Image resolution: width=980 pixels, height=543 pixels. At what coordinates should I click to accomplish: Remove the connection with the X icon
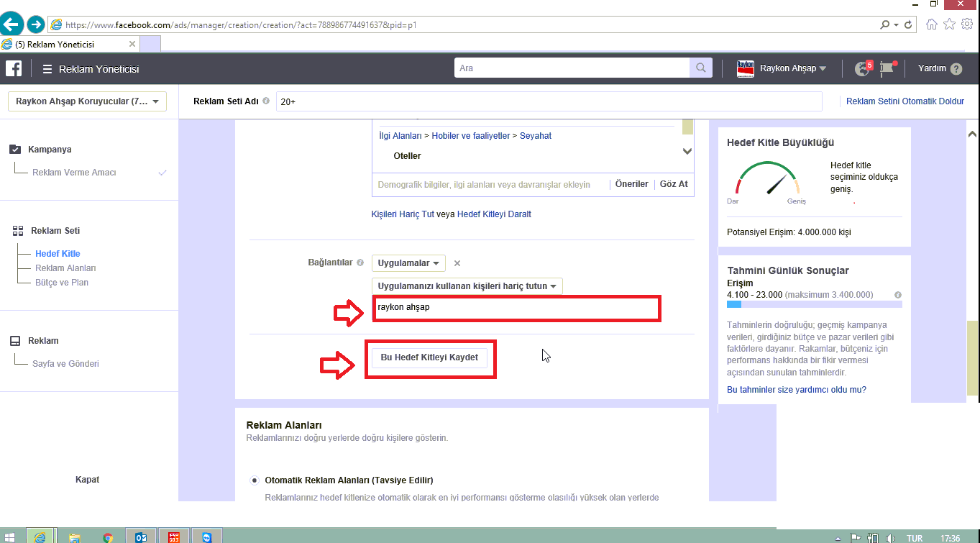click(457, 263)
